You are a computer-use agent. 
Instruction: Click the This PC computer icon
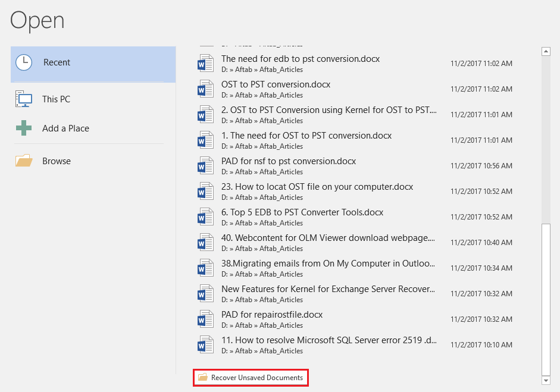(x=24, y=99)
